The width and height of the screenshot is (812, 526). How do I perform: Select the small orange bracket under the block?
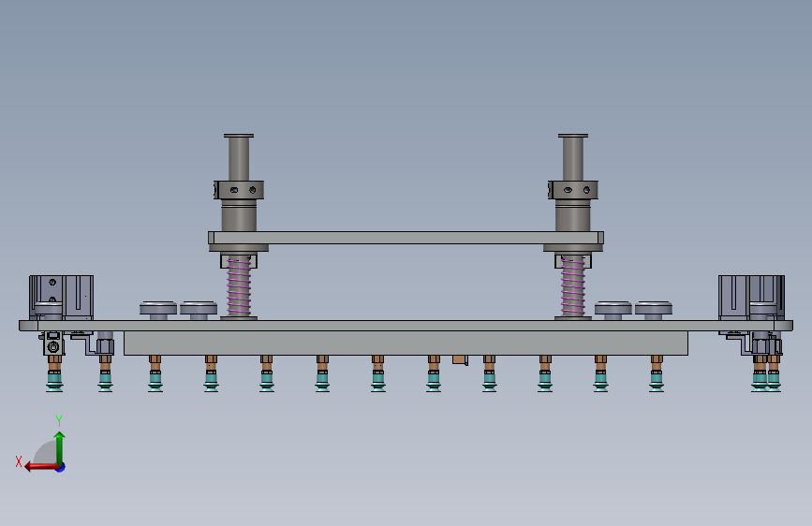tap(460, 359)
